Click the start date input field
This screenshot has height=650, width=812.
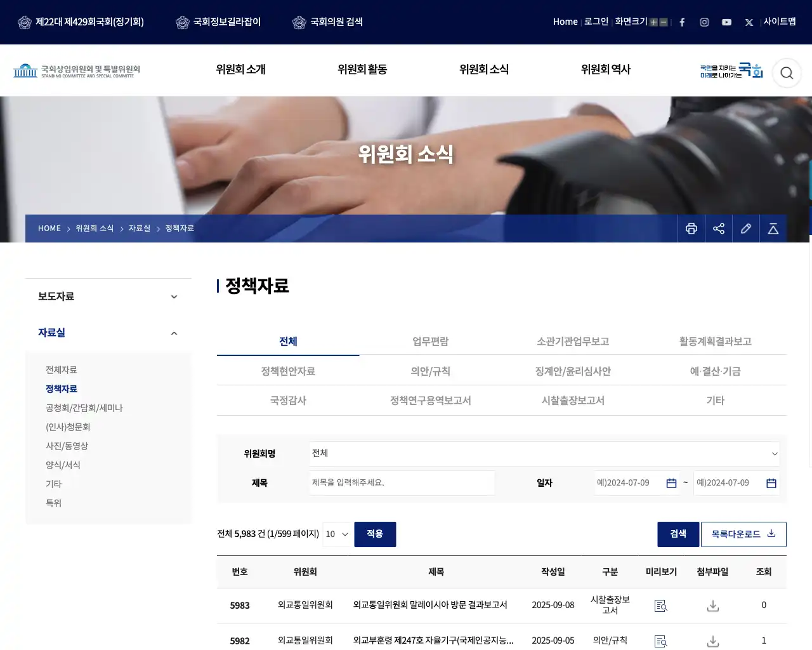coord(637,483)
